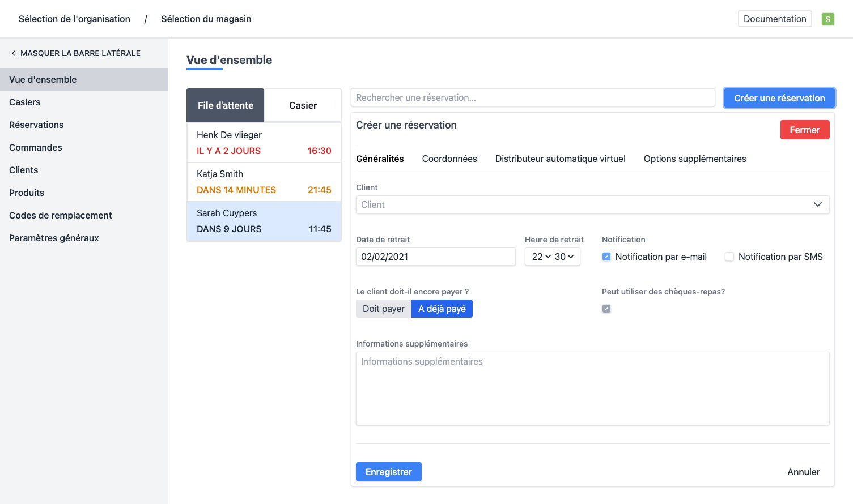Open the hour selector showing 22
Image resolution: width=853 pixels, height=504 pixels.
coord(541,257)
